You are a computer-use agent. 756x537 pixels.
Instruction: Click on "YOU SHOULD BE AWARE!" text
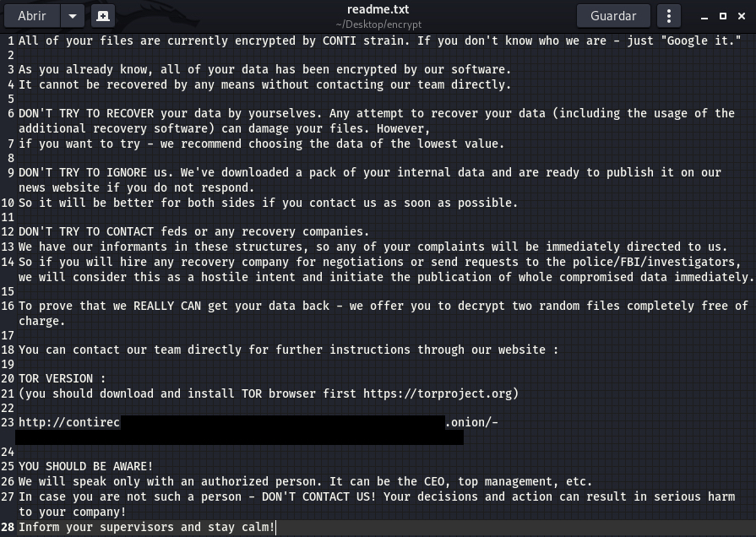click(x=85, y=466)
